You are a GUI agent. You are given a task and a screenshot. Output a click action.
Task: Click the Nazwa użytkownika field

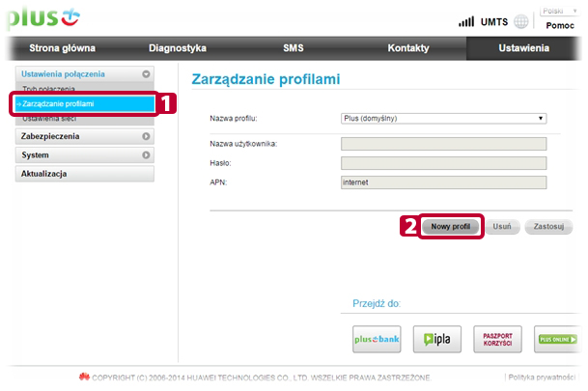point(443,144)
